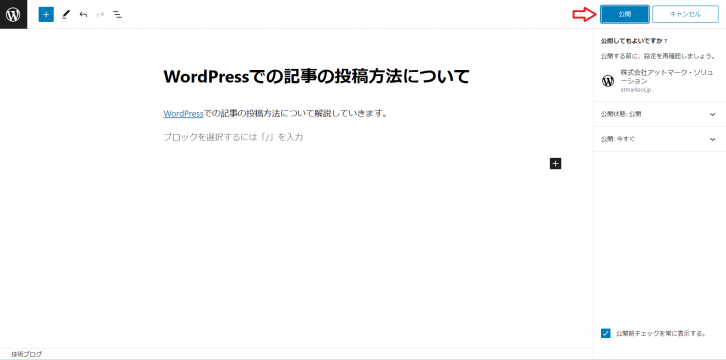Click the 技術ブログ breadcrumb in the footer

click(x=26, y=354)
